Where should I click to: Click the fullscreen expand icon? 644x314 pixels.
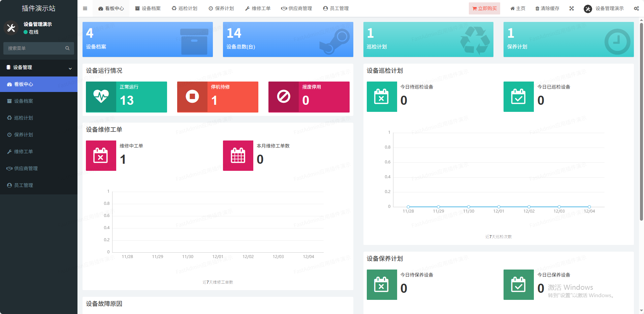pyautogui.click(x=572, y=8)
